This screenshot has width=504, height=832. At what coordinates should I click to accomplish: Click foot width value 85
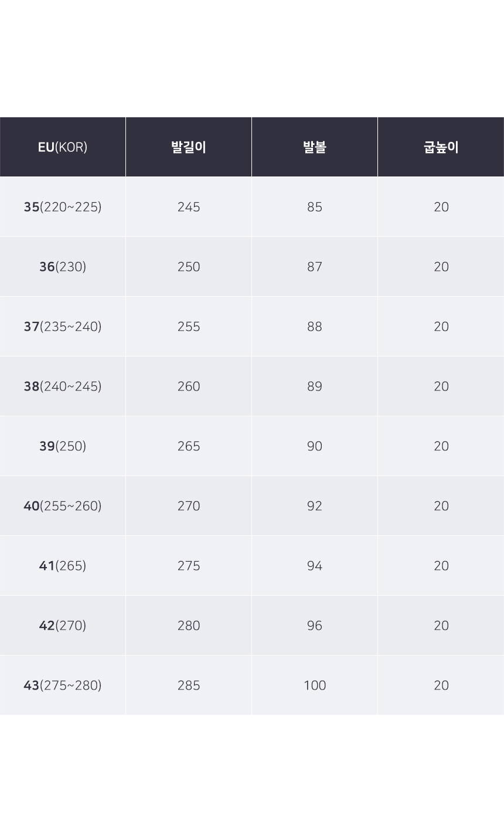(x=315, y=207)
